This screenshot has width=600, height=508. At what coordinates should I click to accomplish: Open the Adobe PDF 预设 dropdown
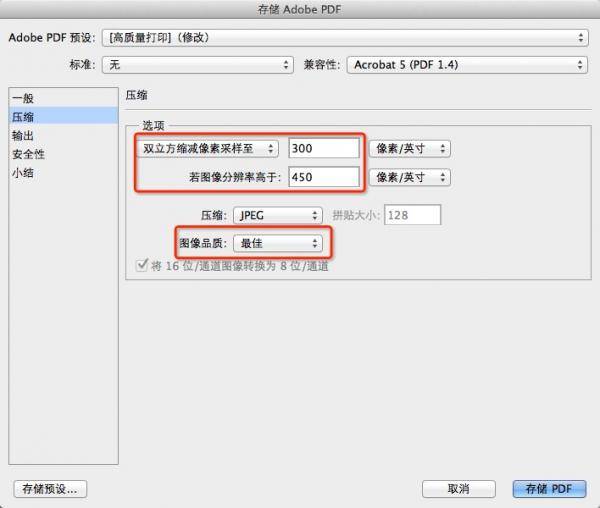[346, 38]
